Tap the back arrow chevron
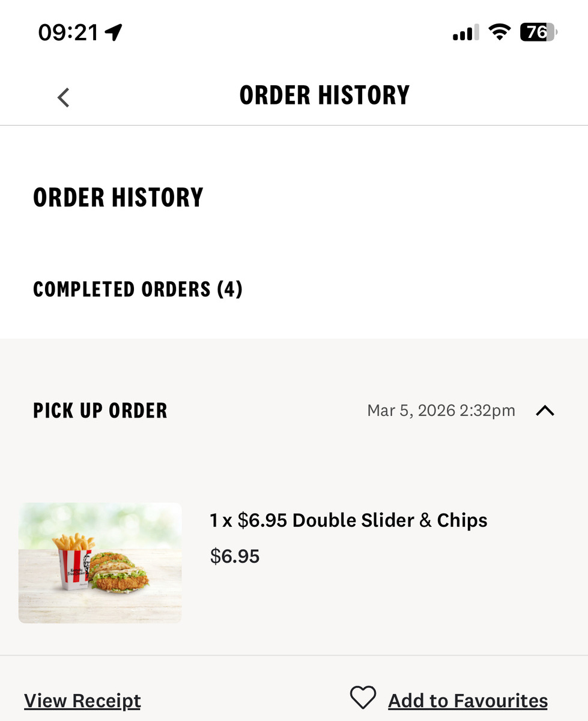The height and width of the screenshot is (721, 588). pos(64,97)
